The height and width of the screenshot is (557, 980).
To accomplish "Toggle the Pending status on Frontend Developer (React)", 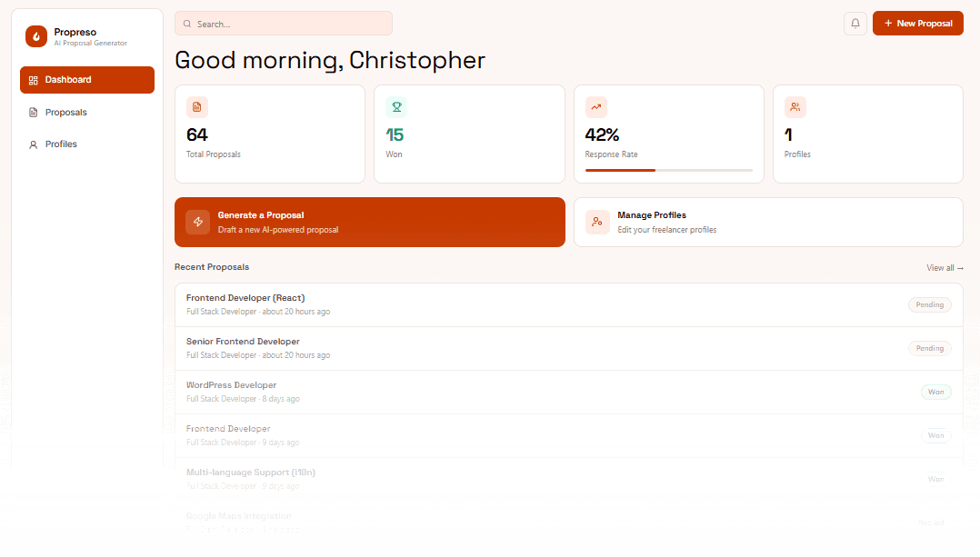I will (929, 304).
